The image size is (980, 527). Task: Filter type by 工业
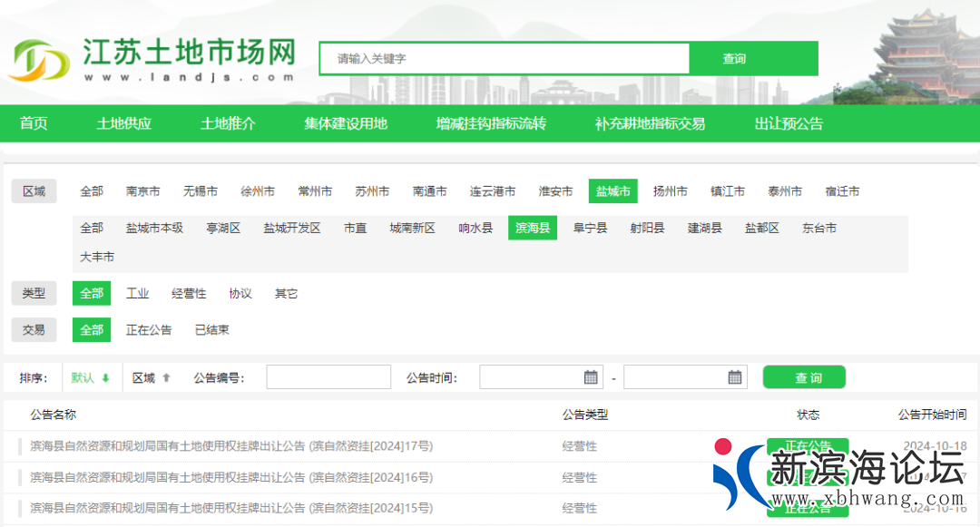(x=137, y=294)
